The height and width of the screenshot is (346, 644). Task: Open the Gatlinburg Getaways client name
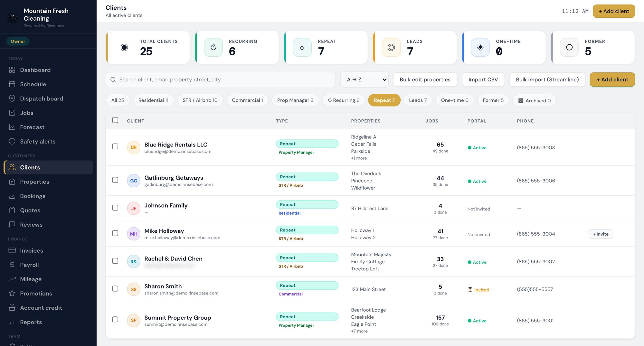click(174, 177)
